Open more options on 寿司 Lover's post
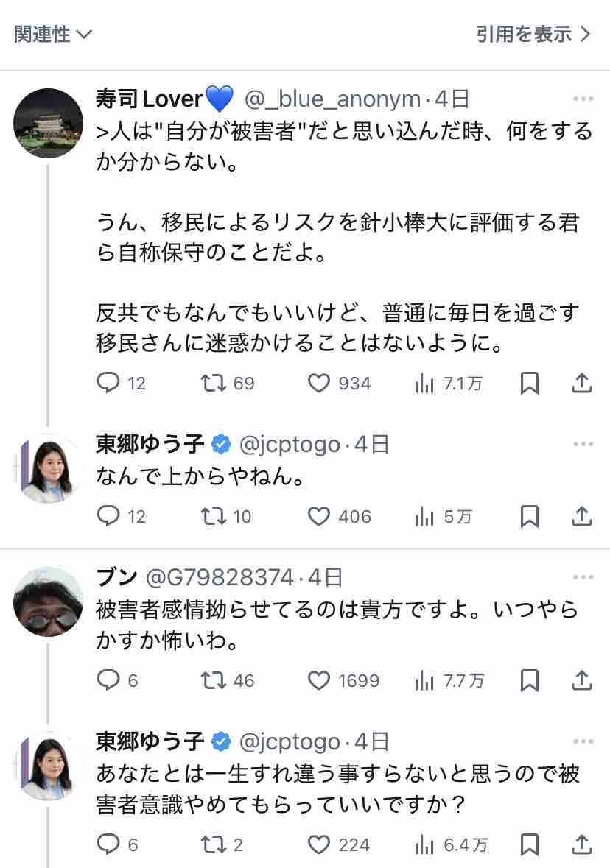The height and width of the screenshot is (868, 610). point(583,99)
